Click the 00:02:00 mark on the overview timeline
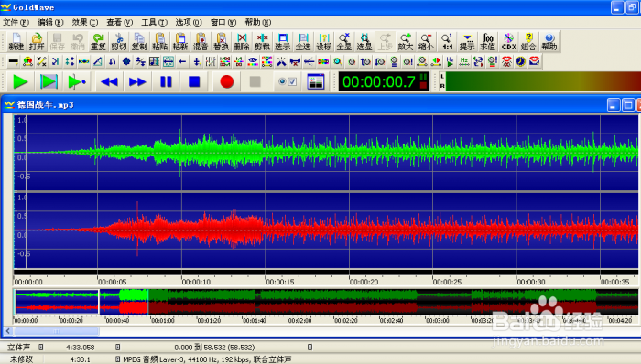The image size is (641, 364). pyautogui.click(x=299, y=321)
